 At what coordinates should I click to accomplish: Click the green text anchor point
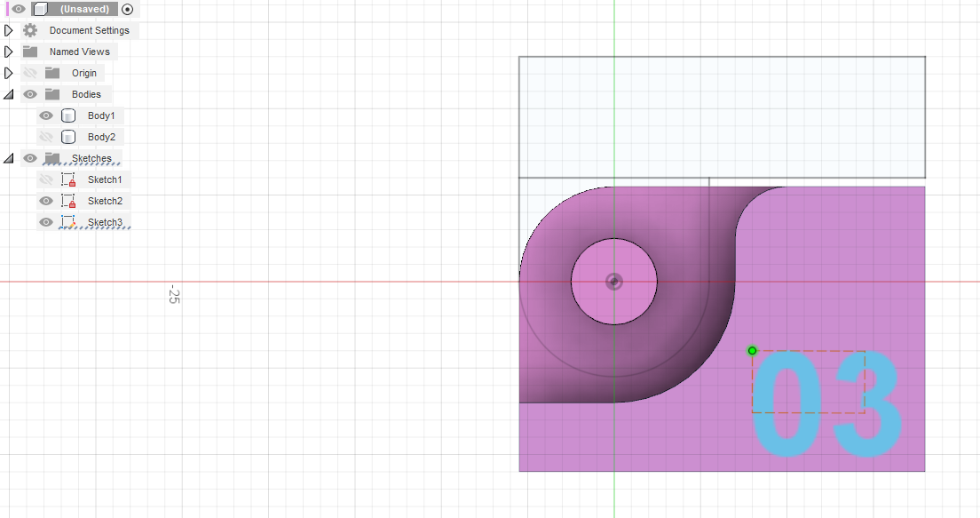pos(752,351)
